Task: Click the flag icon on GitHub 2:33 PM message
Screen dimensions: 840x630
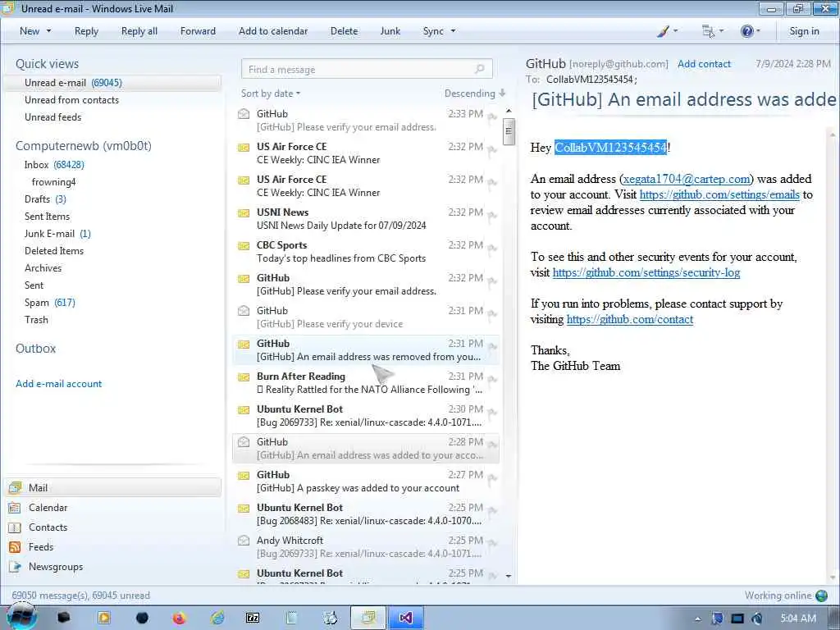Action: pos(492,118)
